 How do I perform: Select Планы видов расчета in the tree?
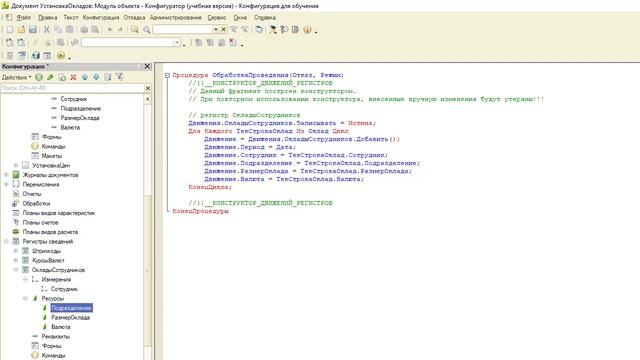(50, 232)
